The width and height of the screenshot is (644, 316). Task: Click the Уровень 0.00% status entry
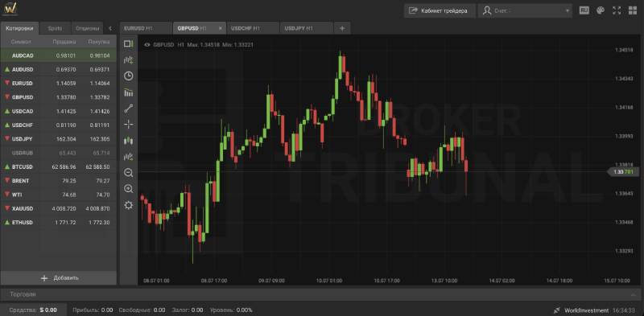(231, 310)
